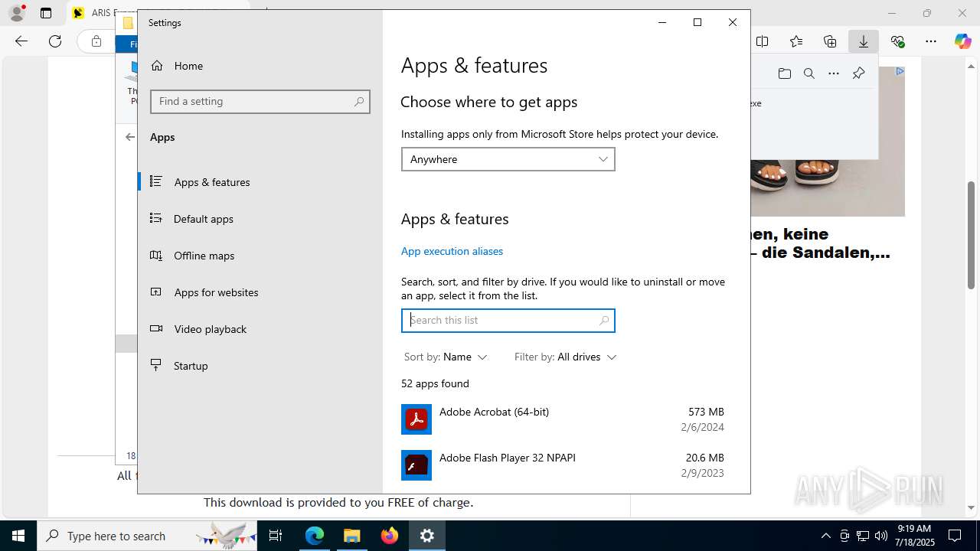
Task: Open network status in system tray
Action: coord(863,536)
